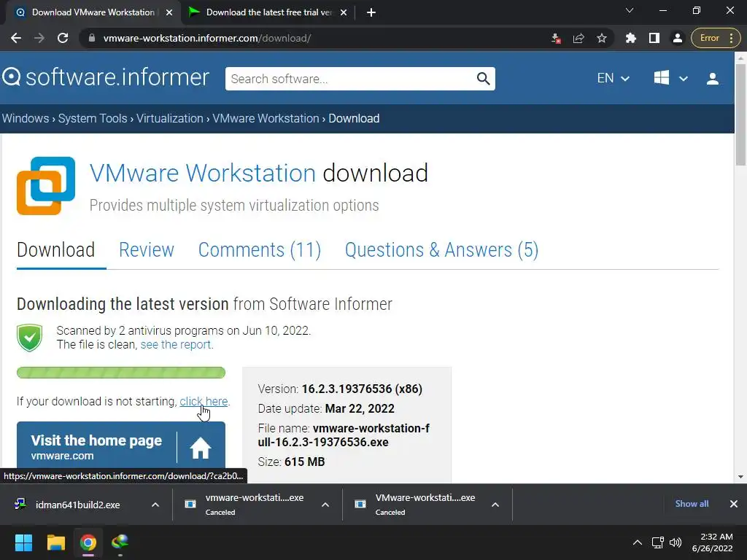747x560 pixels.
Task: Open Questions & Answers (5) tab
Action: click(x=441, y=250)
